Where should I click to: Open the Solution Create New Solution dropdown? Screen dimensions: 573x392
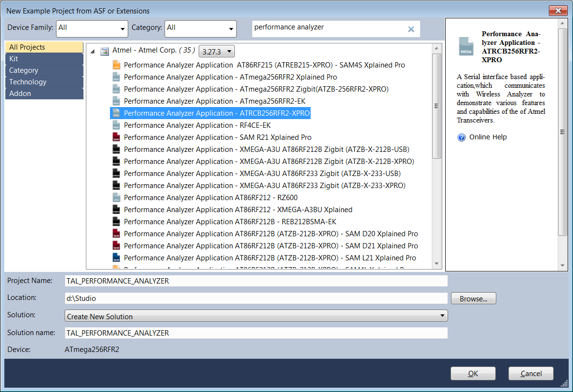point(256,316)
